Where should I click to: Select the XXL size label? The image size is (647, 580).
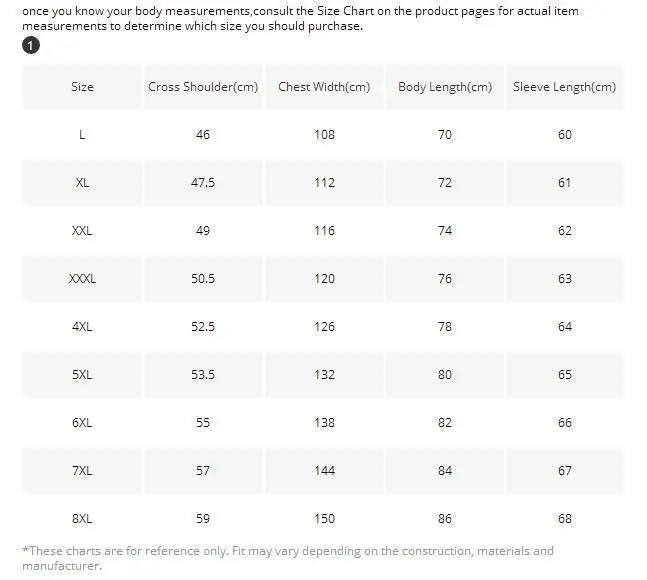pos(82,231)
